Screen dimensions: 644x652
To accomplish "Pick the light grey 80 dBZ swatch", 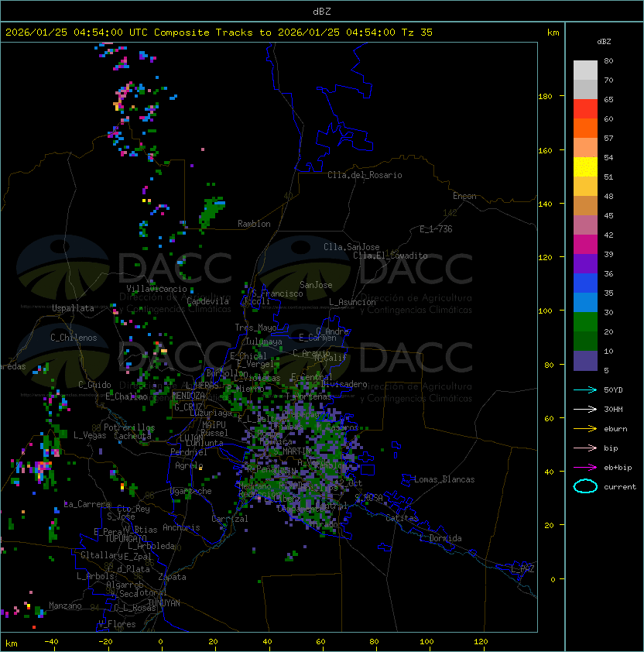I will coord(585,70).
